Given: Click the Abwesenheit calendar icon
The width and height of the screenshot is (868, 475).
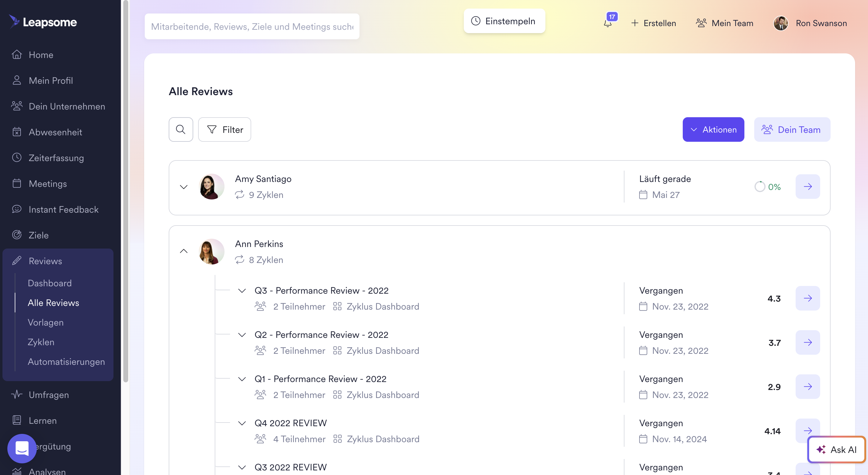Looking at the screenshot, I should tap(17, 132).
